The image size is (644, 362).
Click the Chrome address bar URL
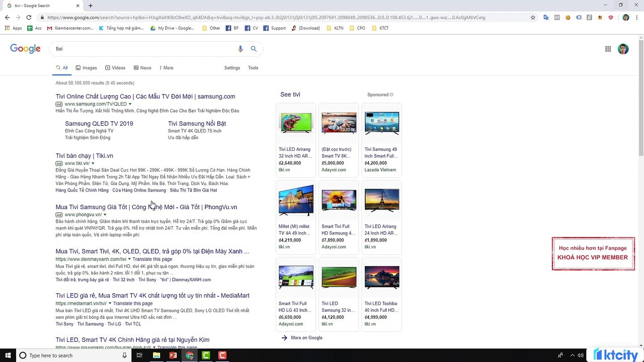point(267,18)
